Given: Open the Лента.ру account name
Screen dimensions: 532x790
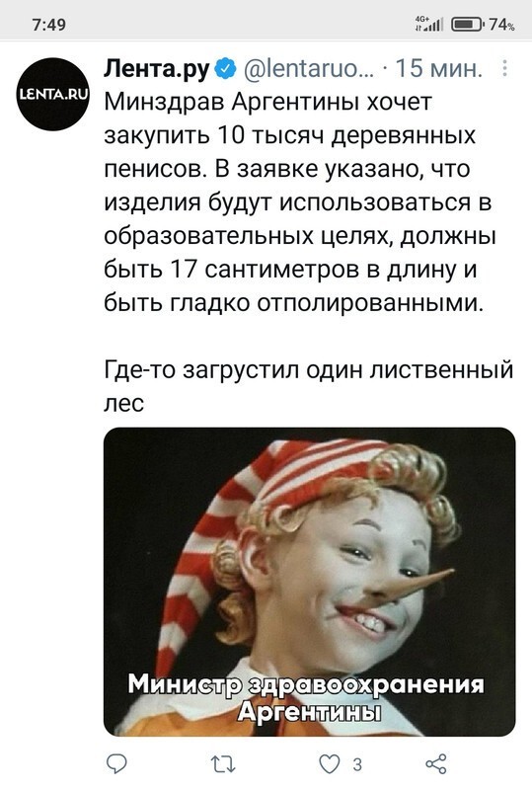Looking at the screenshot, I should click(157, 69).
